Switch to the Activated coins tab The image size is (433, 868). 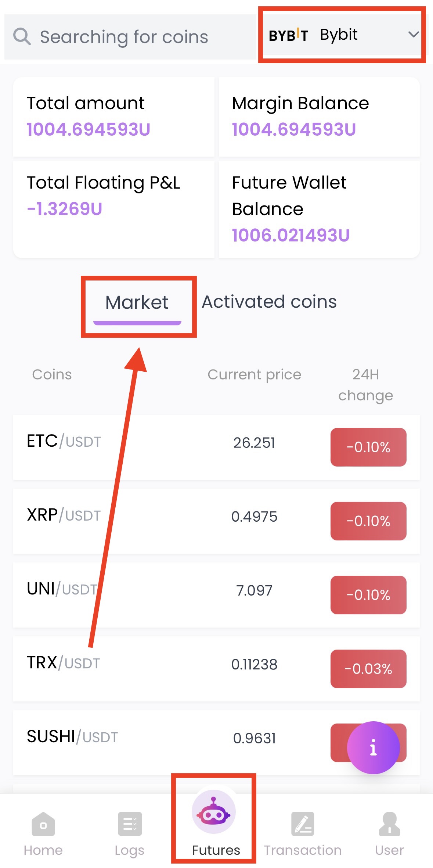[269, 302]
